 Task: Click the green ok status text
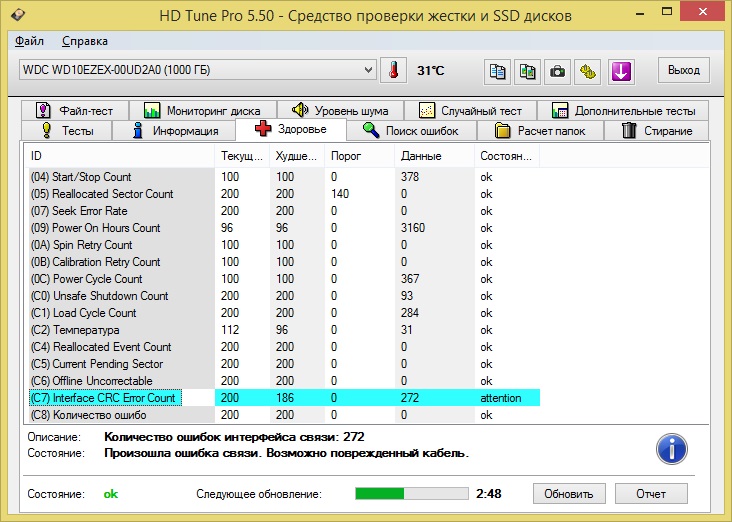click(111, 494)
